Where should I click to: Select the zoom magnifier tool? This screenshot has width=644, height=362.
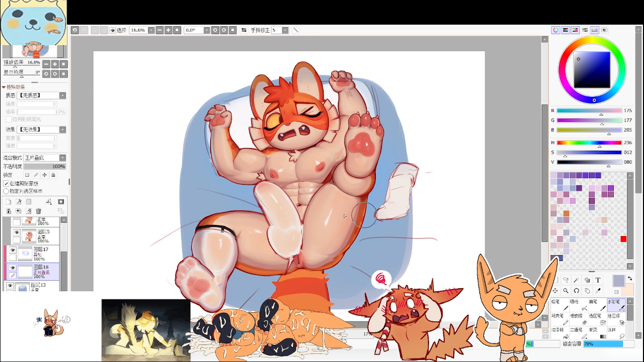click(566, 291)
